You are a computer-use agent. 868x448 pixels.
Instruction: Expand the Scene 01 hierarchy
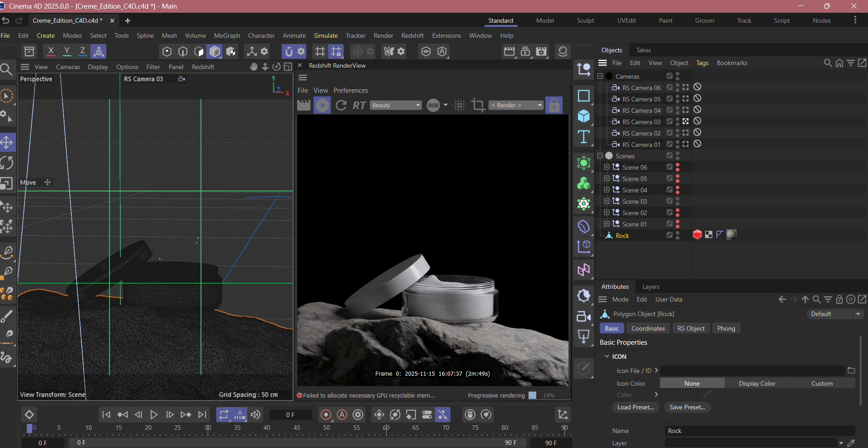pyautogui.click(x=606, y=224)
